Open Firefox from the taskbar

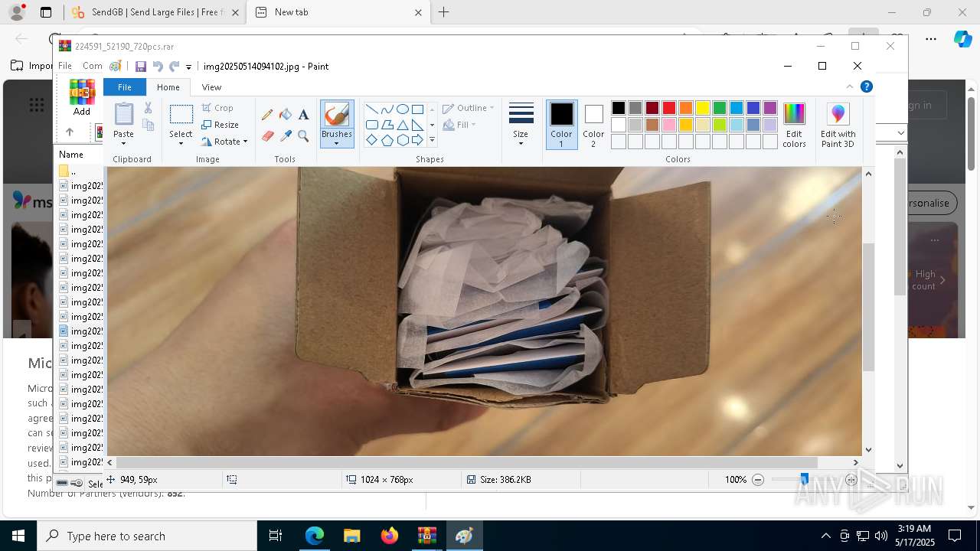pyautogui.click(x=389, y=536)
